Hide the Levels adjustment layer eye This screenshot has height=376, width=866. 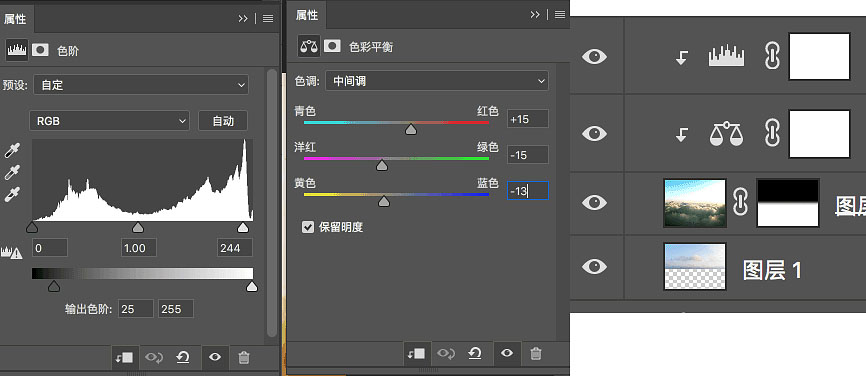594,56
